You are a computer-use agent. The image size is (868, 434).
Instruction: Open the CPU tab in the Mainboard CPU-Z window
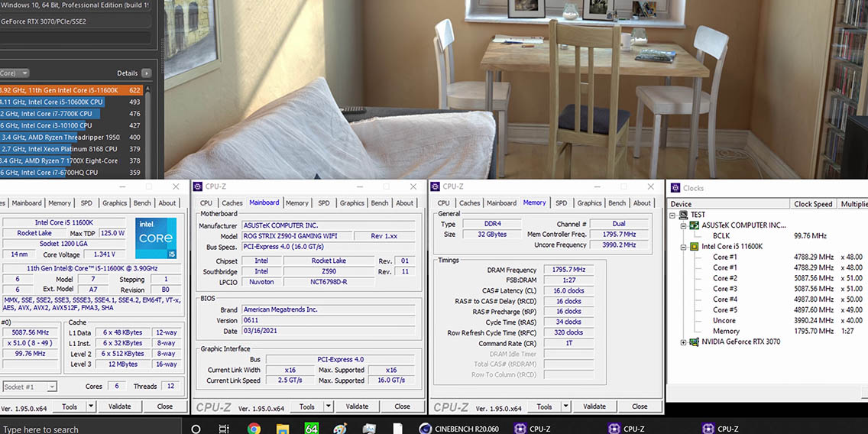click(x=206, y=203)
